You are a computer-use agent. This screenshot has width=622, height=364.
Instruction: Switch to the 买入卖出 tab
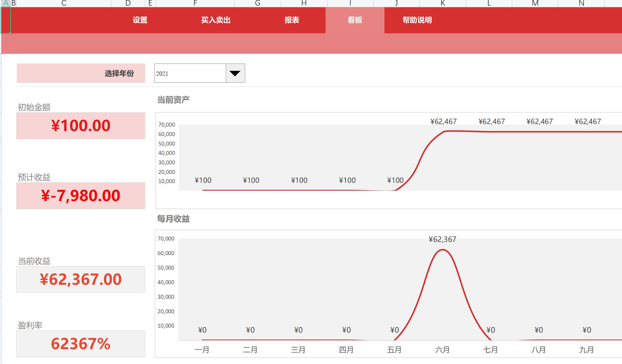pyautogui.click(x=216, y=20)
